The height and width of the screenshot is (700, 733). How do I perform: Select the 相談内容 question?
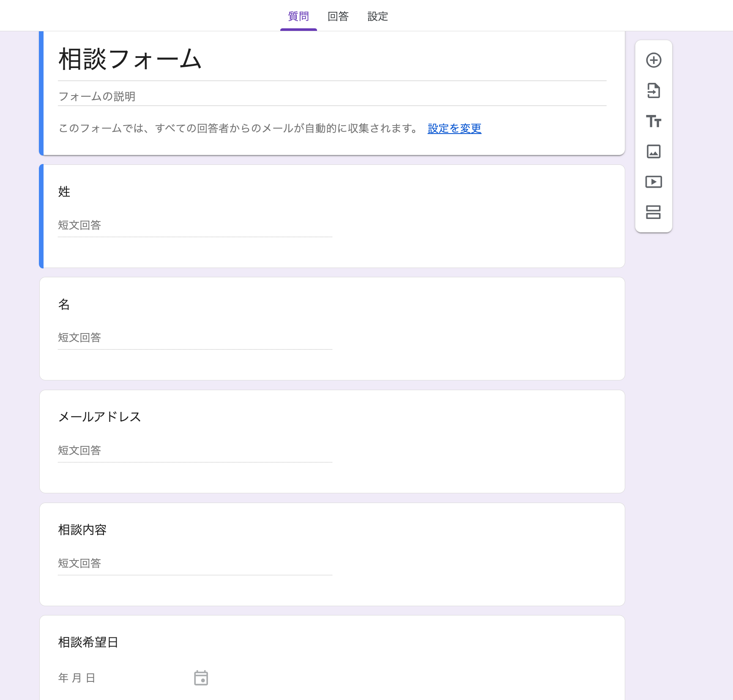point(82,530)
